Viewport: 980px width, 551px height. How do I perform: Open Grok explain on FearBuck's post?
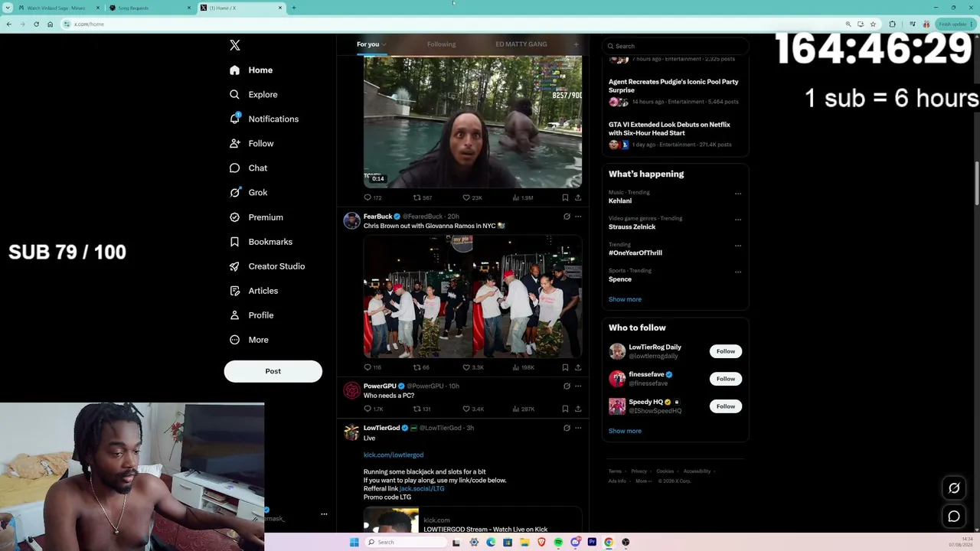coord(567,217)
